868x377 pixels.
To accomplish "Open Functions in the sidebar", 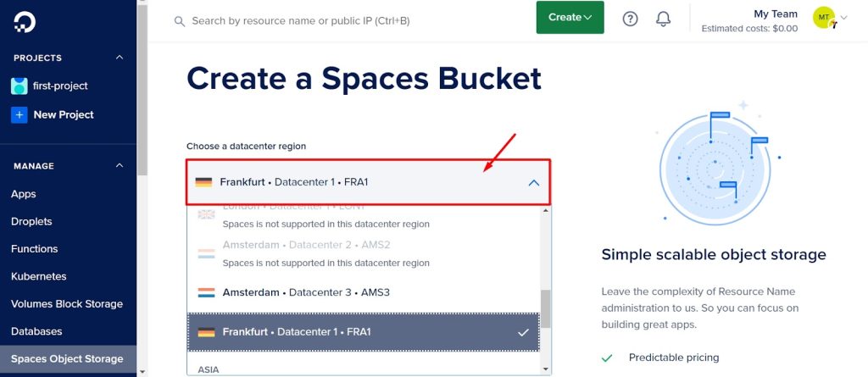I will click(34, 248).
